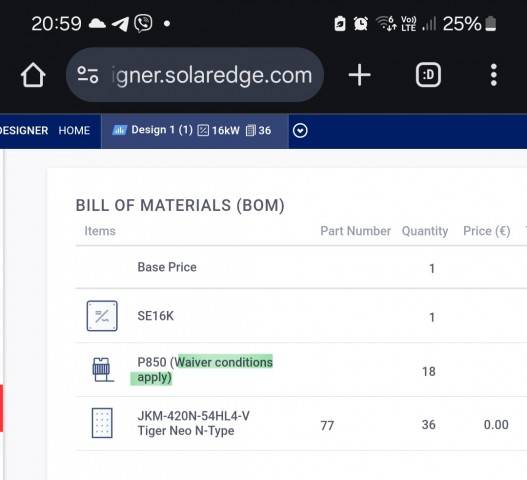The width and height of the screenshot is (527, 480).
Task: Tap the 20:59 clock in status bar
Action: (56, 24)
